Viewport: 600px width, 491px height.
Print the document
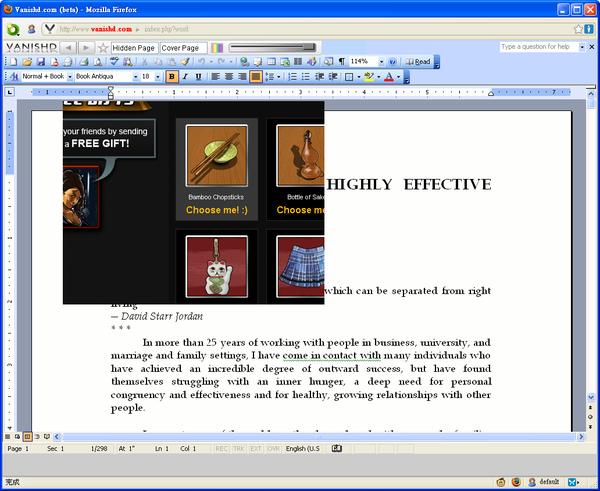point(84,62)
